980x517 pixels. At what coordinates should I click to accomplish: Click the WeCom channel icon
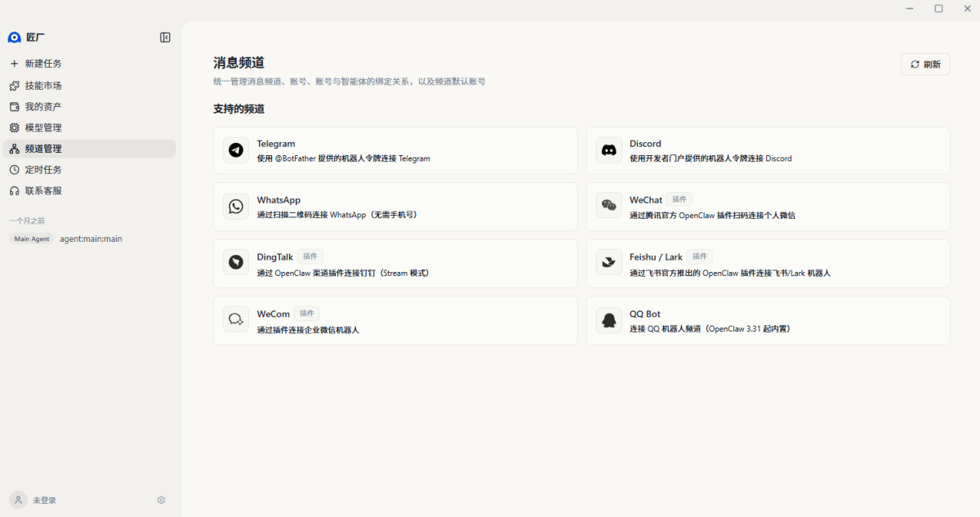point(236,319)
